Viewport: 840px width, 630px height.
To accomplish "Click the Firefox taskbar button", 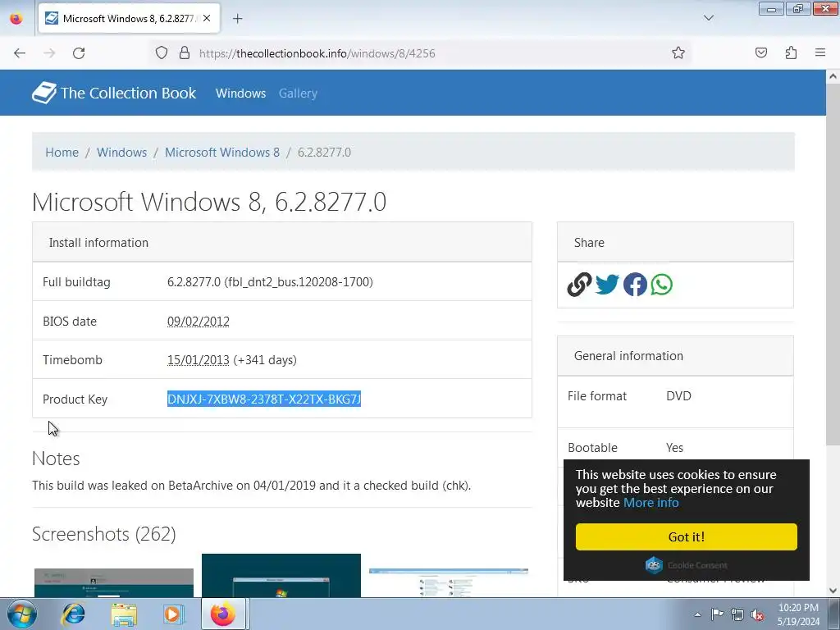I will pyautogui.click(x=223, y=614).
